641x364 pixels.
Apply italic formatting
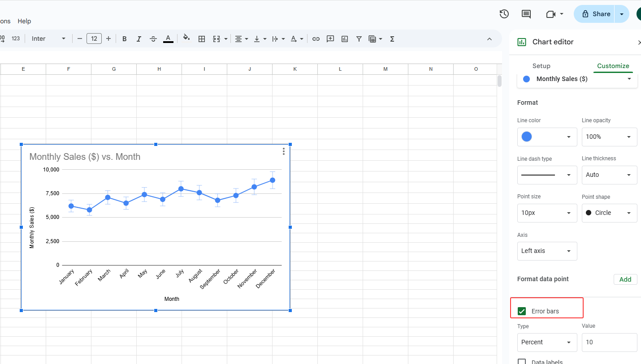click(139, 39)
